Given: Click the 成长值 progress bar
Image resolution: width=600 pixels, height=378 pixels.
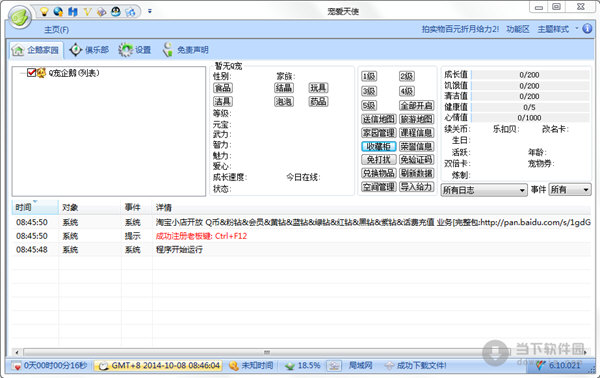Looking at the screenshot, I should 530,75.
